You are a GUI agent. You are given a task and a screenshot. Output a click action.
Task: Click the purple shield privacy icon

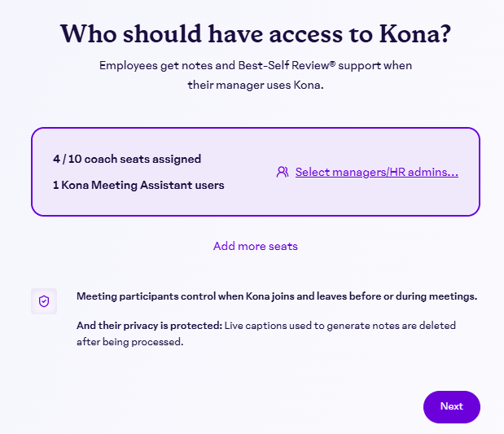tap(44, 300)
